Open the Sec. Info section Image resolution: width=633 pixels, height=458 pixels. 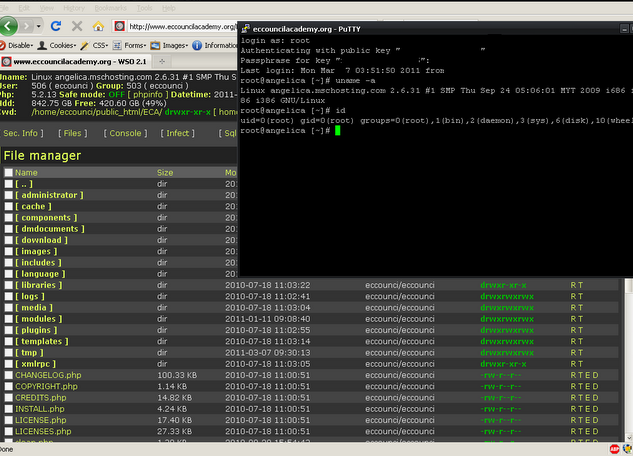pyautogui.click(x=21, y=133)
